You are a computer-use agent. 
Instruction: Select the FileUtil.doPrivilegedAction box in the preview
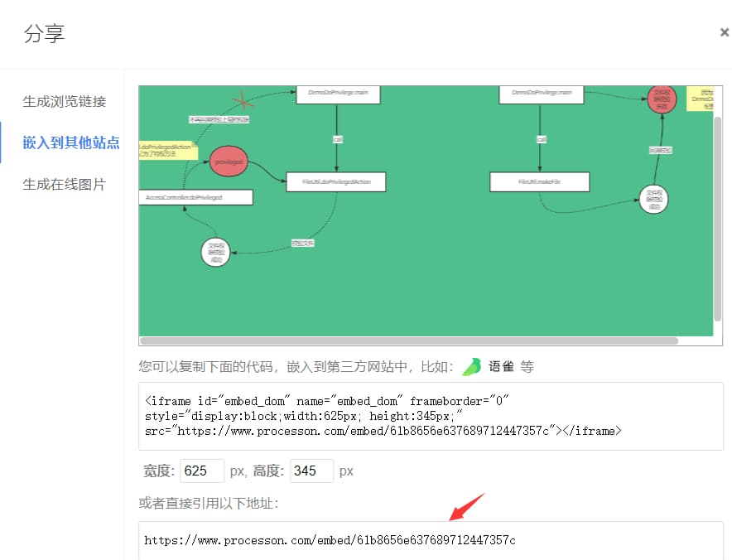[335, 181]
